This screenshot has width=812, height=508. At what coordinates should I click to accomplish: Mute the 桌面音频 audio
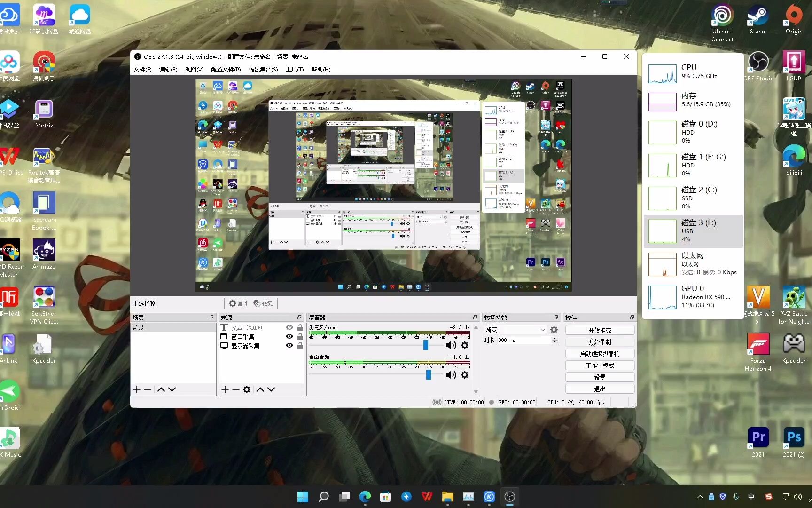[x=451, y=375]
